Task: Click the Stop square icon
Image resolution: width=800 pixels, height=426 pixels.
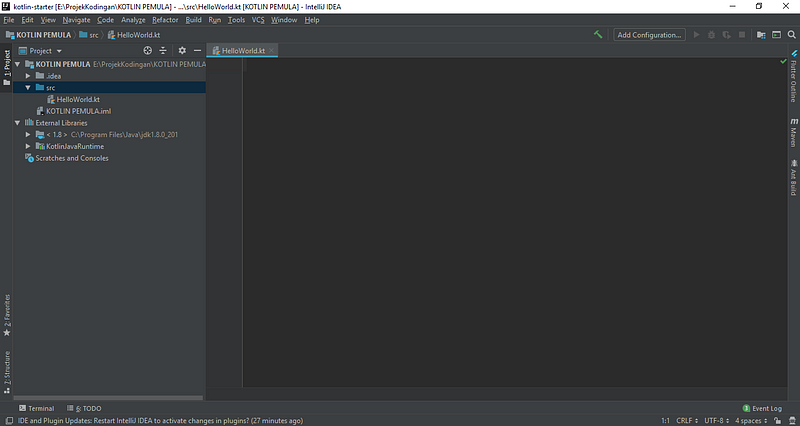Action: point(742,35)
